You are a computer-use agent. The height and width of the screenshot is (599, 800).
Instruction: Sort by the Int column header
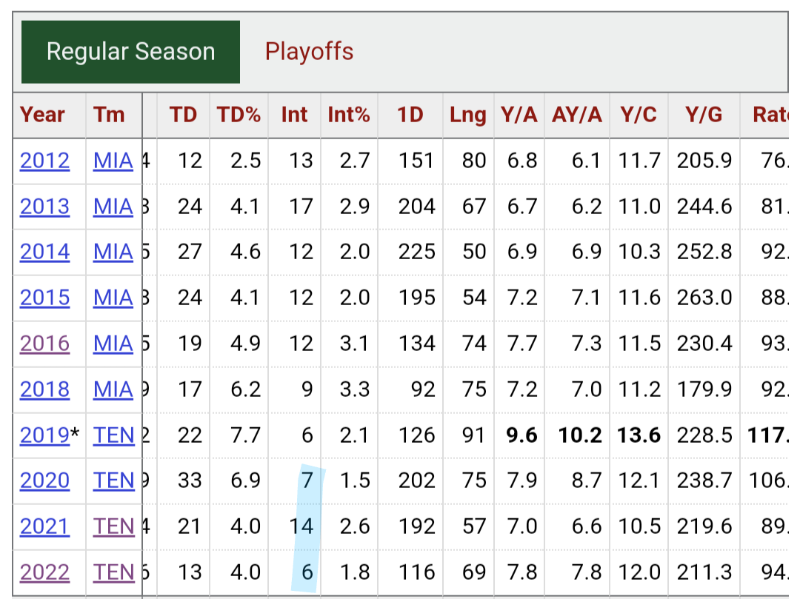click(294, 115)
